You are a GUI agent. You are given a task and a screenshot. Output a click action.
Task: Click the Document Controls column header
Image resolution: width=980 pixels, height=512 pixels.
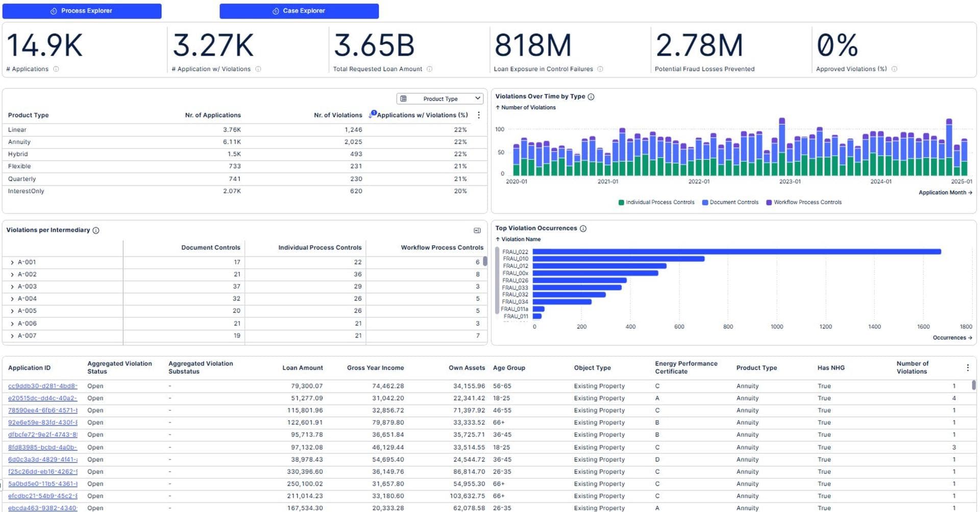(211, 248)
